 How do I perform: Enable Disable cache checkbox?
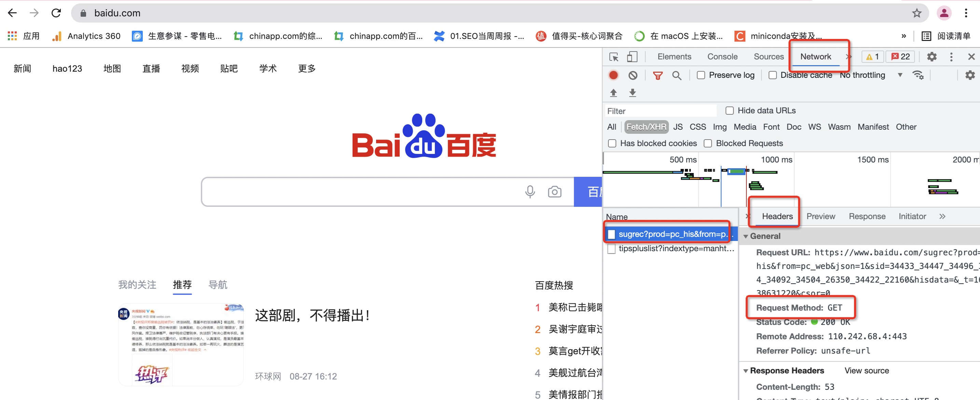point(772,75)
